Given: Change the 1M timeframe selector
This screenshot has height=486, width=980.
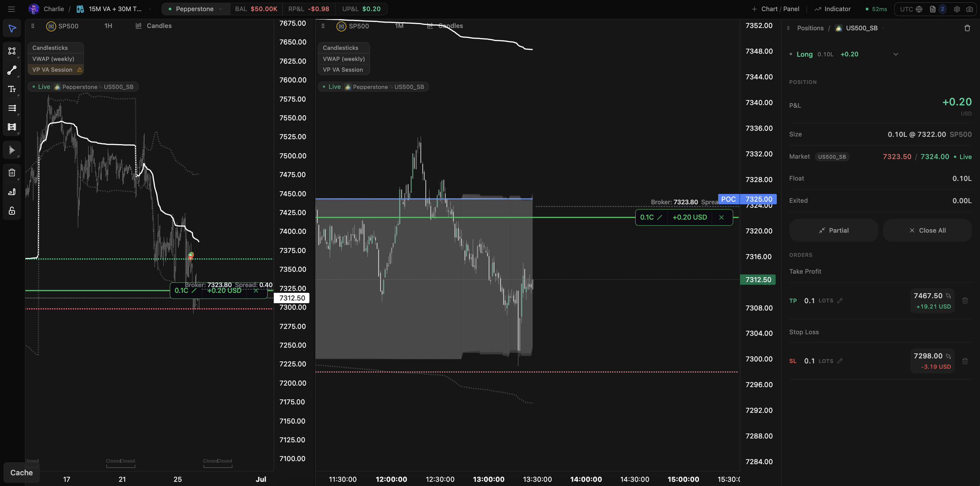Looking at the screenshot, I should coord(399,26).
